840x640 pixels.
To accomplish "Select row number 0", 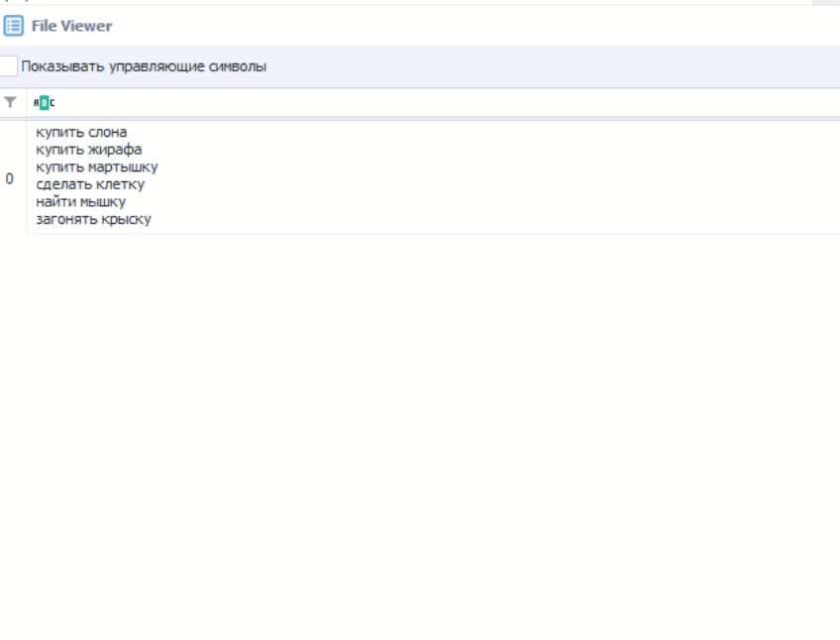I will coord(10,178).
